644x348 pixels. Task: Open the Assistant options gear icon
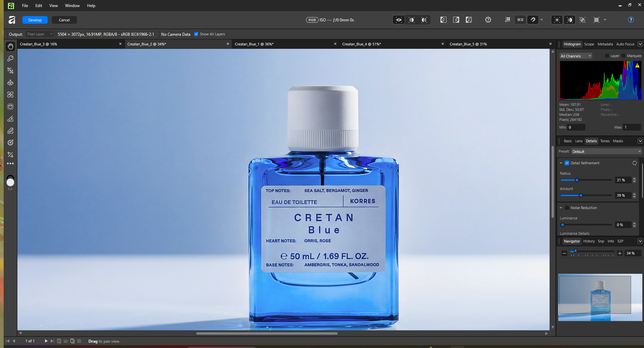(x=488, y=20)
